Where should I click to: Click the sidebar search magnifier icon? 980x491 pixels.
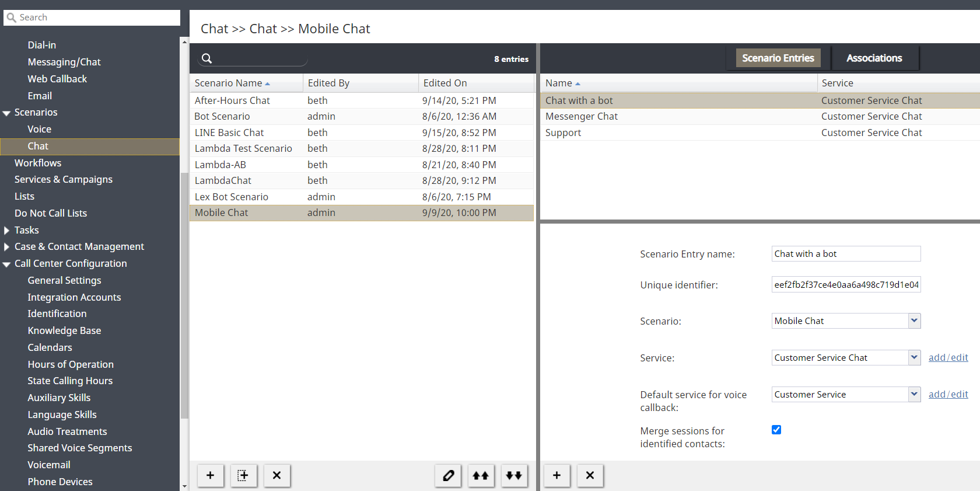tap(11, 18)
